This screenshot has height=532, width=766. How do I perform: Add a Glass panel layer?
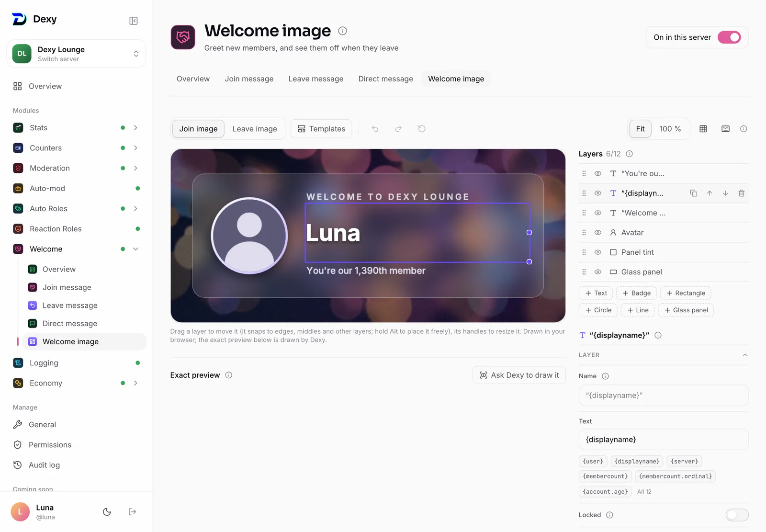click(x=686, y=310)
